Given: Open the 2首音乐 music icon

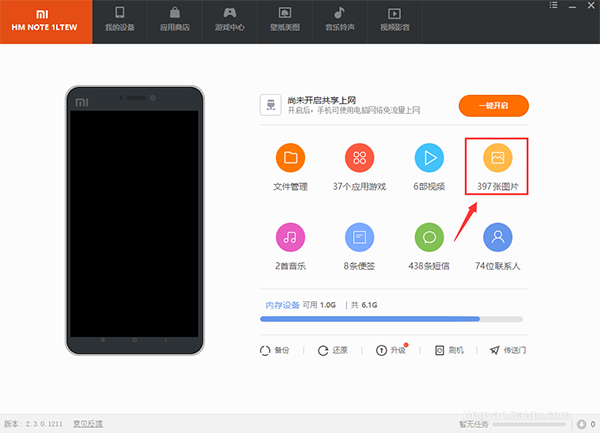Looking at the screenshot, I should click(290, 238).
